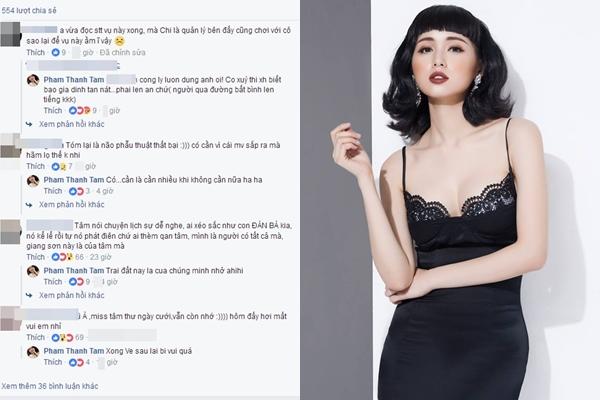Viewport: 600px width, 400px height.
Task: Click the blurred avatar of the first commenter
Action: tap(10, 34)
